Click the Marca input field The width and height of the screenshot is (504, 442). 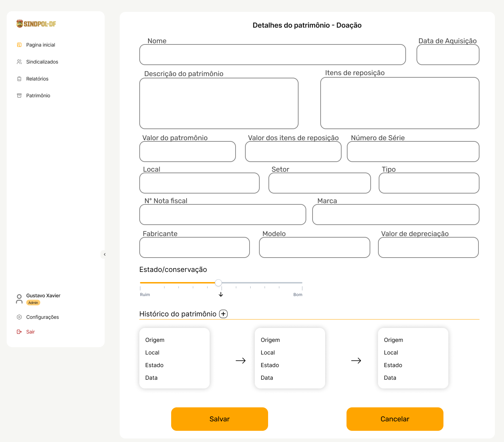click(x=396, y=215)
